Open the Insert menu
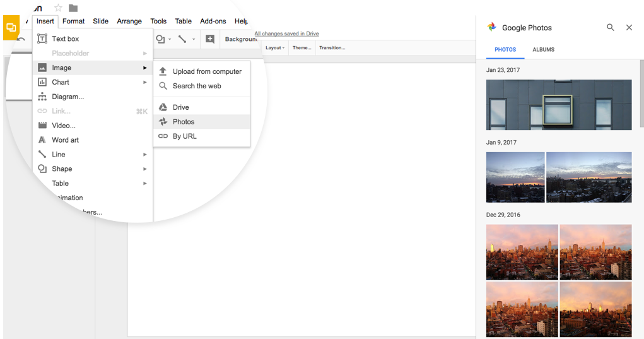Screen dimensions: 644x339 (45, 21)
